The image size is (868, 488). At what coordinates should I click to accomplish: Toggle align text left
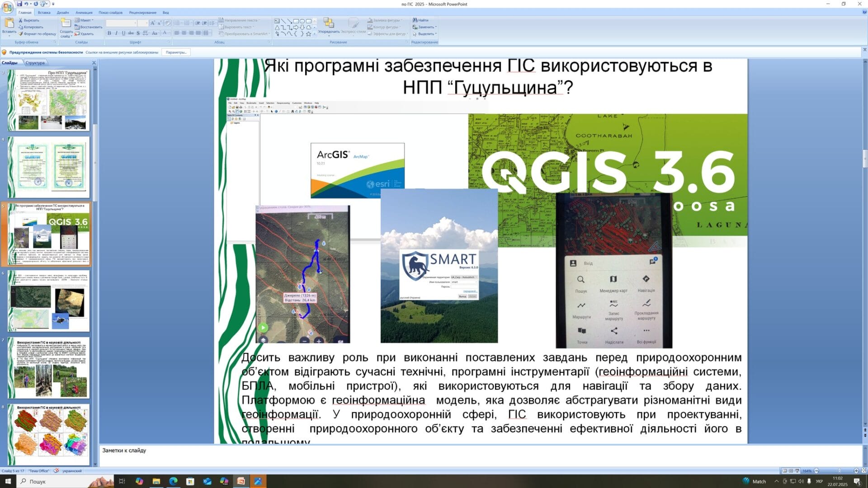click(x=177, y=33)
